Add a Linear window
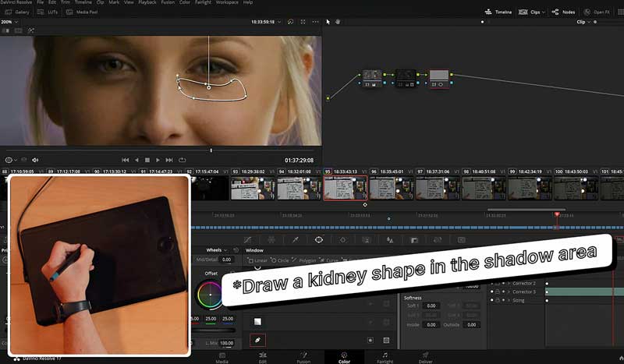 point(257,260)
